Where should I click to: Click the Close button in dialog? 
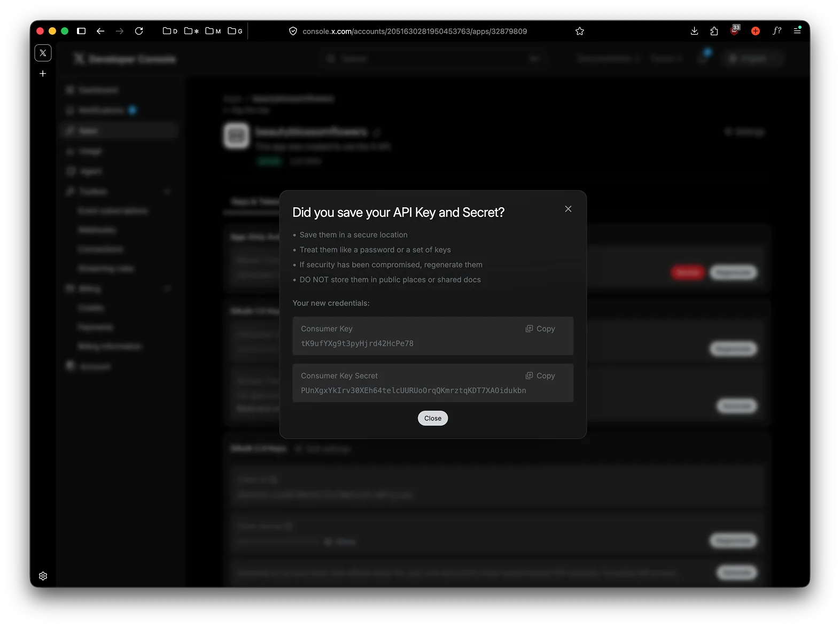click(433, 418)
